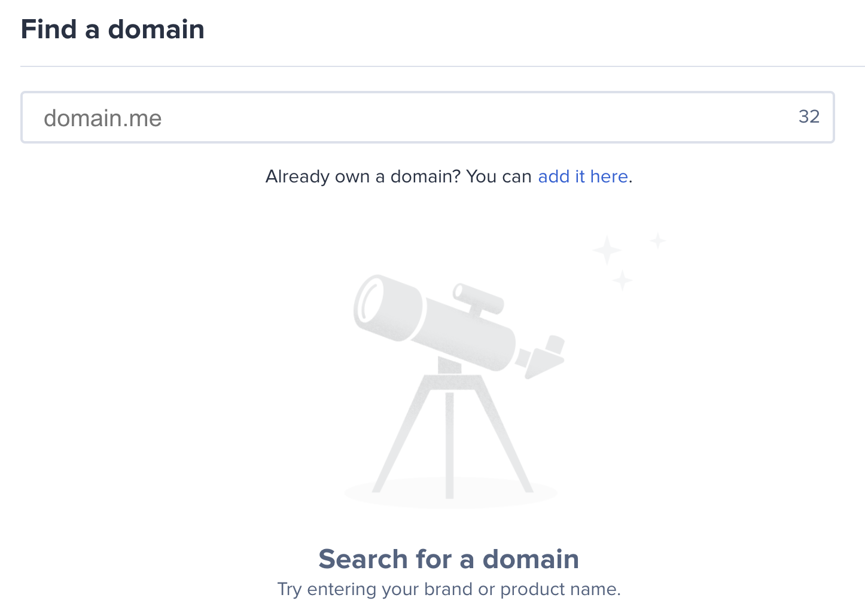Click the period after add it here
The image size is (865, 616).
(630, 178)
